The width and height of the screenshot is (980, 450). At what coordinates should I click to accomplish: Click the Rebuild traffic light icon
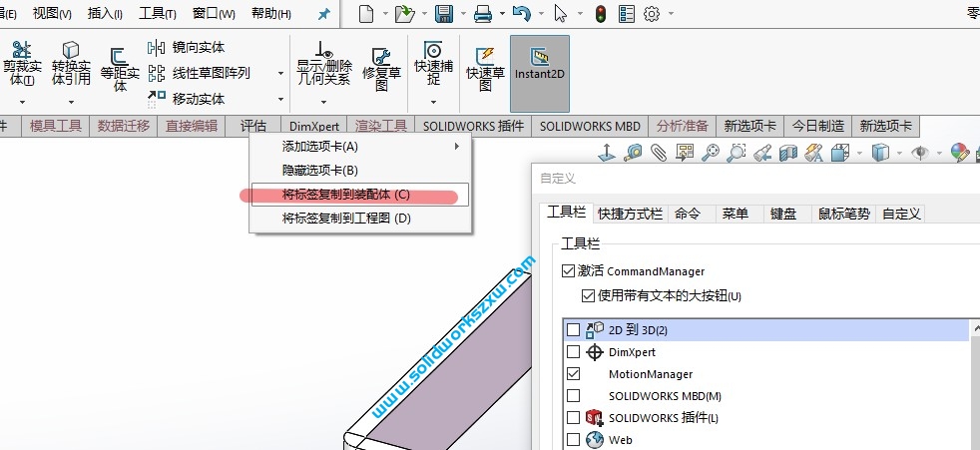[x=601, y=14]
